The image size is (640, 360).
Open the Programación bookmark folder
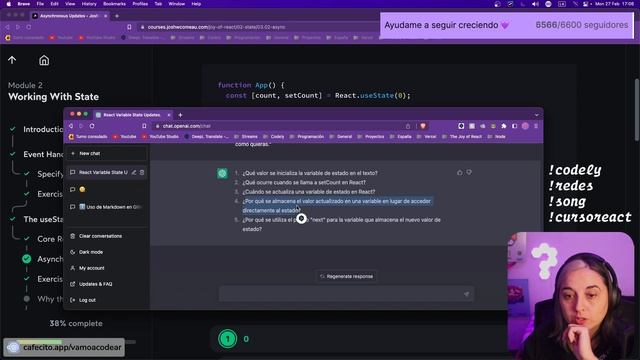coord(307,137)
